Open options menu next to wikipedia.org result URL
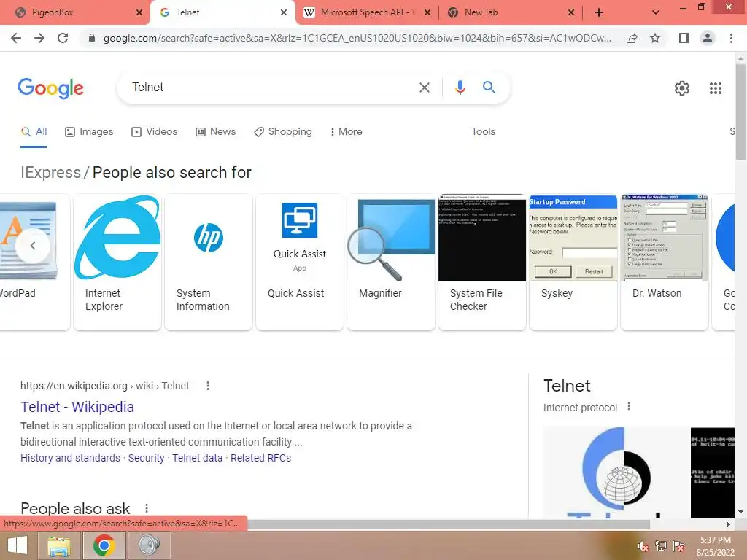This screenshot has width=747, height=560. tap(208, 386)
